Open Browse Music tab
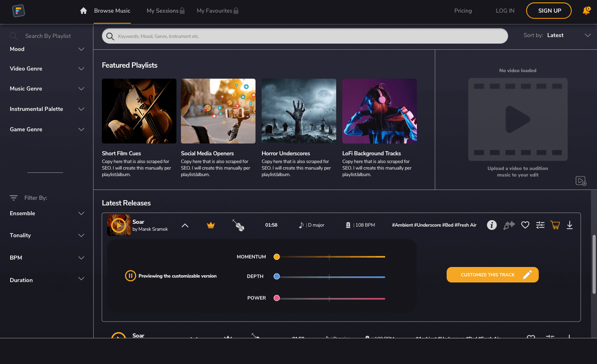The width and height of the screenshot is (597, 364). coord(112,11)
